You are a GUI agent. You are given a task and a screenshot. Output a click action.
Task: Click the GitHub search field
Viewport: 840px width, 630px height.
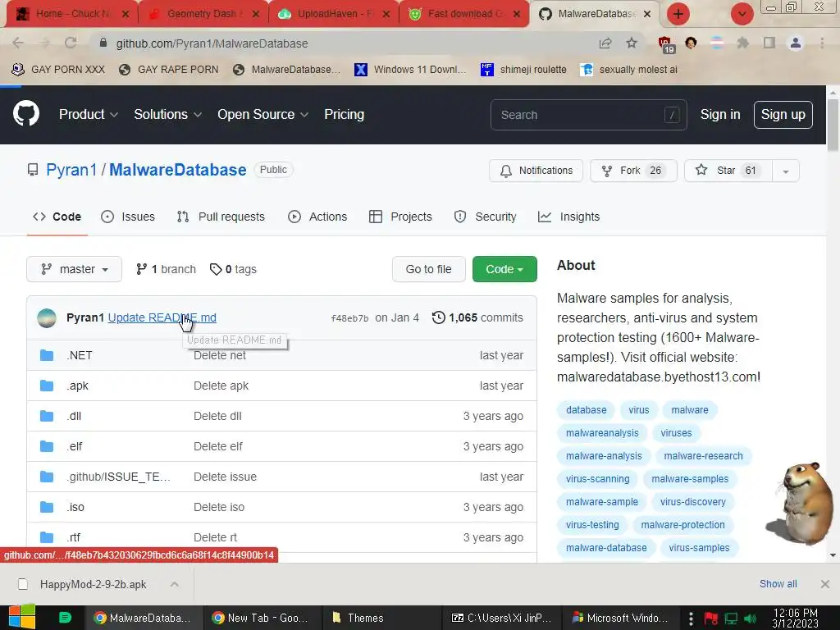[588, 115]
